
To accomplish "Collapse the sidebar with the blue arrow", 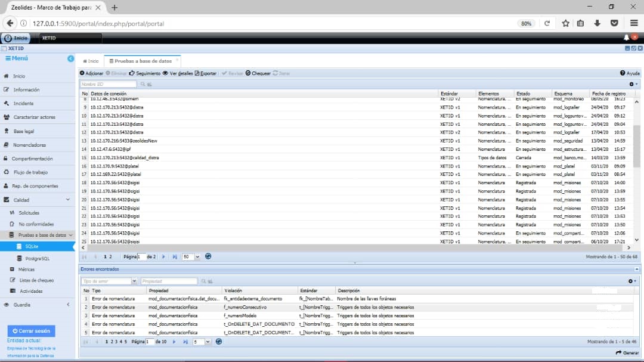I will [x=70, y=58].
